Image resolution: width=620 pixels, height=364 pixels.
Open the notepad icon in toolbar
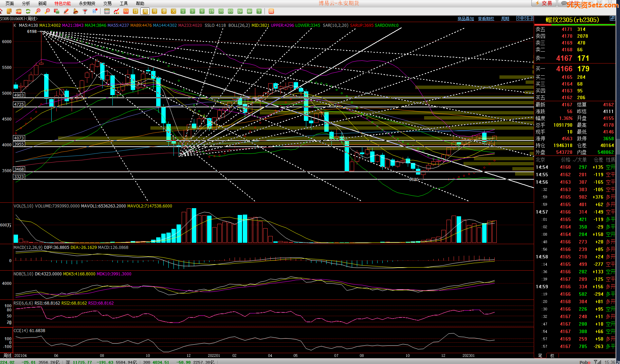(9, 11)
